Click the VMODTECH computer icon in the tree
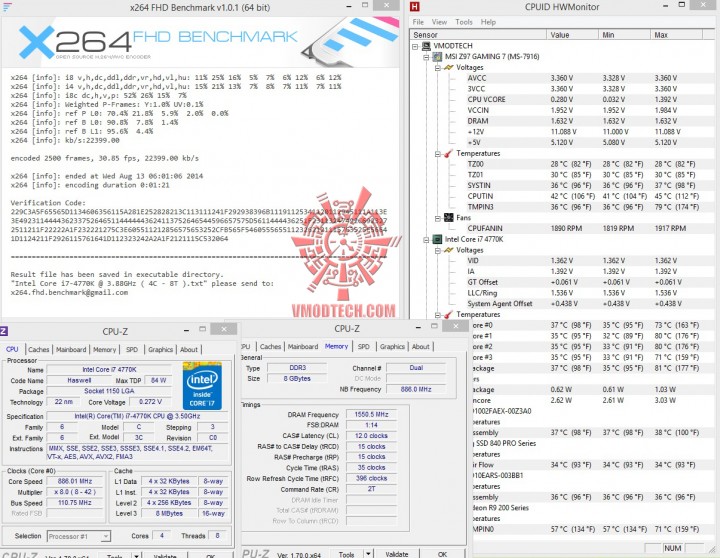720x558 pixels. (x=426, y=46)
